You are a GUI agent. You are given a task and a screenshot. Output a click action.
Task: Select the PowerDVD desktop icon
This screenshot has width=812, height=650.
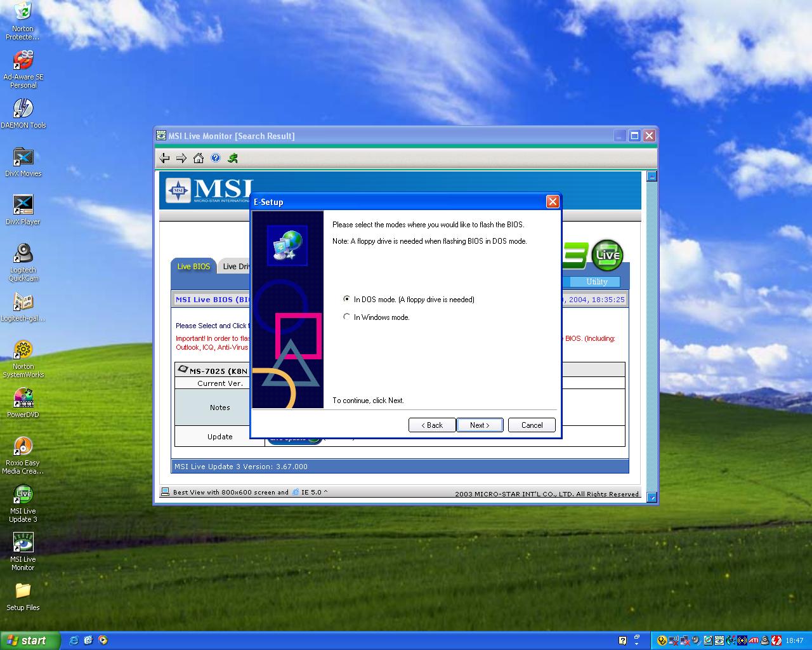pos(23,402)
